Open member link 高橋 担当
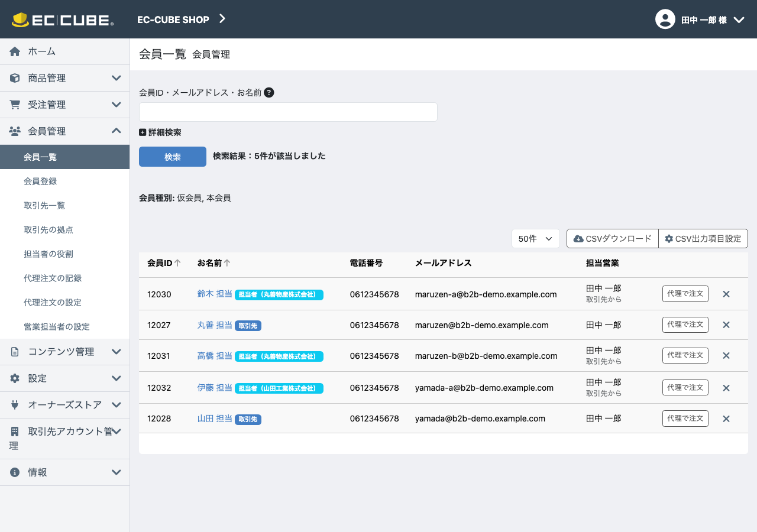 [x=215, y=356]
